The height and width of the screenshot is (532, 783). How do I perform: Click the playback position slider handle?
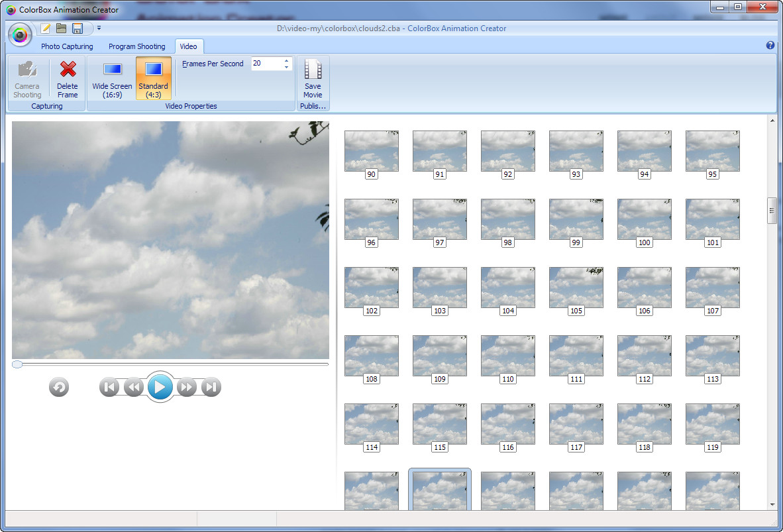(x=17, y=364)
